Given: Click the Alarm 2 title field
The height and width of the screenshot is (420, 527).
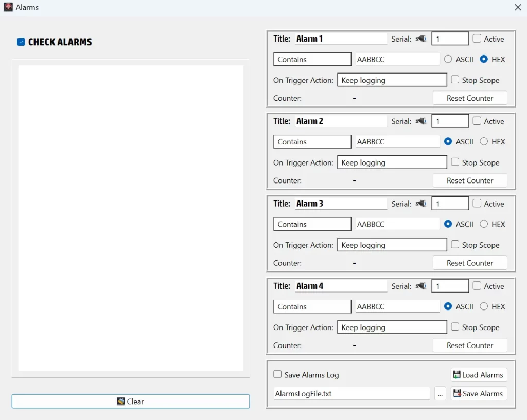Looking at the screenshot, I should (341, 121).
